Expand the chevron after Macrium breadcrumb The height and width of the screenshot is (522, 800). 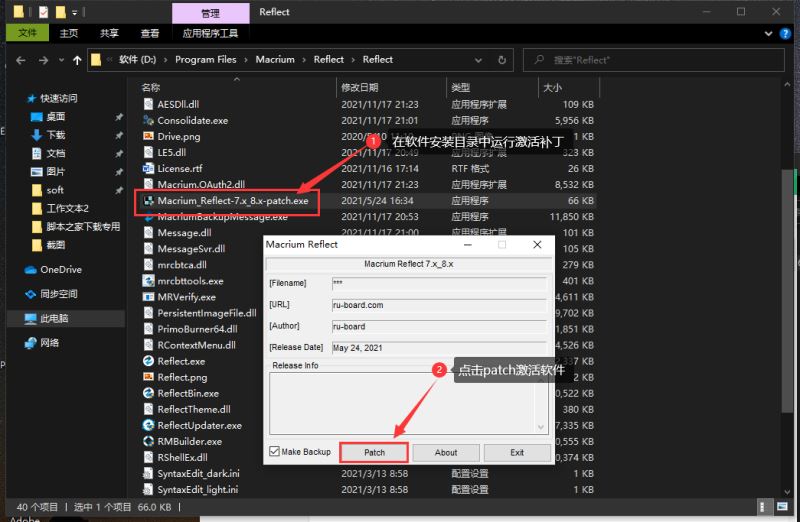(x=304, y=60)
